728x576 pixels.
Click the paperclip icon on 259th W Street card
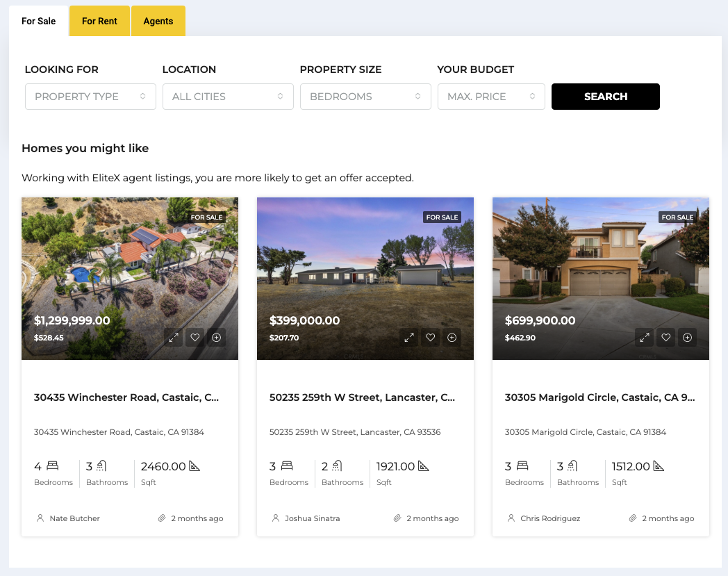point(397,518)
